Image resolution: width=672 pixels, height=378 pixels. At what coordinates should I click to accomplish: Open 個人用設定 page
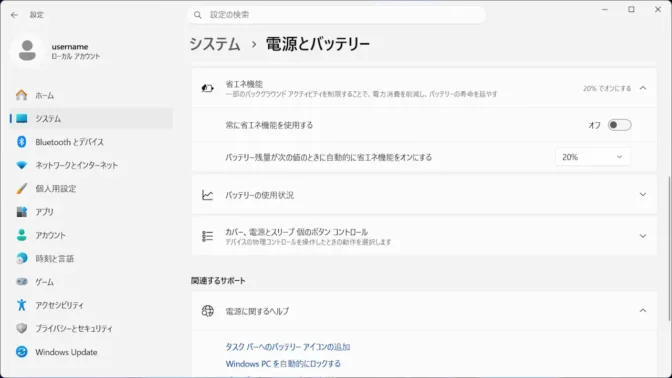pyautogui.click(x=91, y=189)
